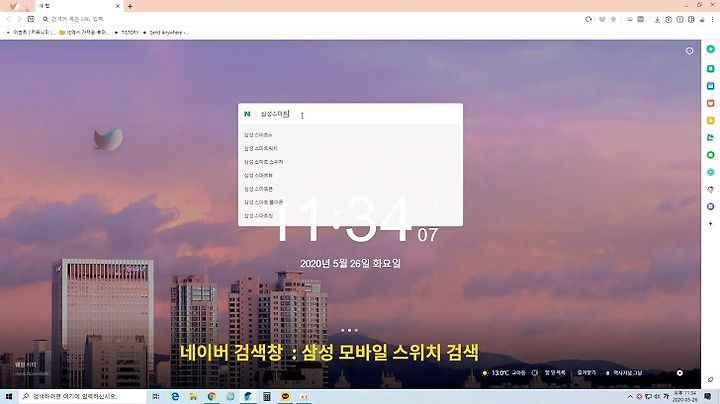This screenshot has height=404, width=720.
Task: Open the blue square sidebar icon
Action: coord(710,86)
